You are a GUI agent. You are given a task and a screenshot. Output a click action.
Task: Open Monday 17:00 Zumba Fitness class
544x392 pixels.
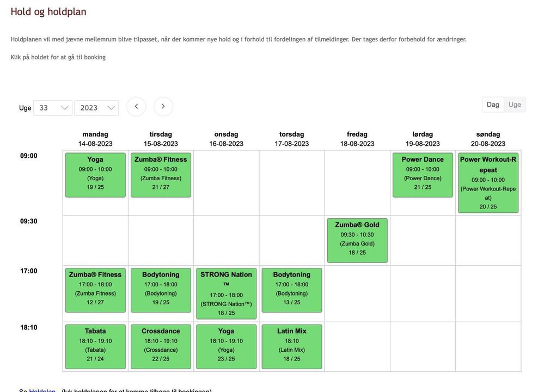(95, 289)
